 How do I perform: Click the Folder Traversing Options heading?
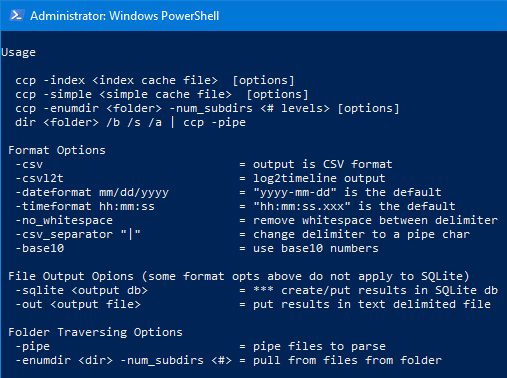[x=95, y=333]
